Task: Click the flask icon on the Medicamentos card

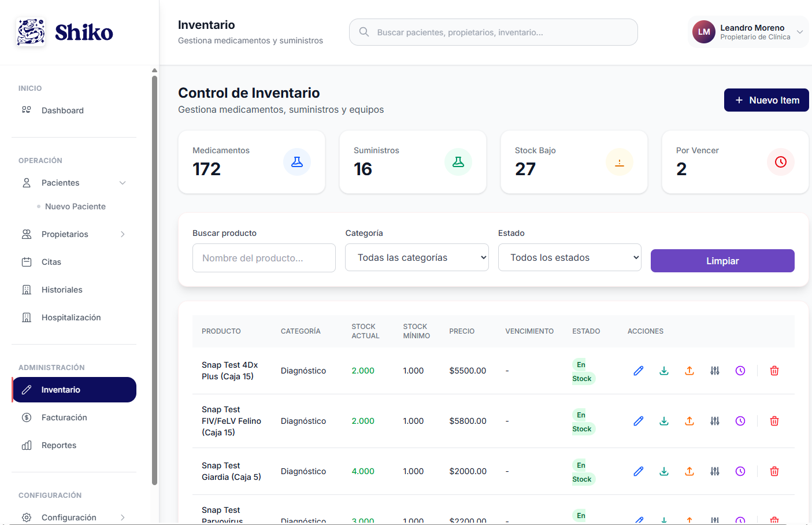Action: click(297, 162)
